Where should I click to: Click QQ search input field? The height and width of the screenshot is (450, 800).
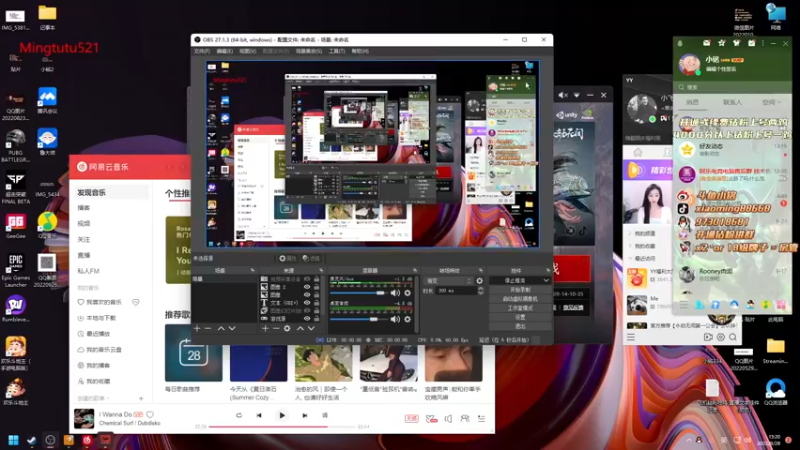tap(732, 87)
